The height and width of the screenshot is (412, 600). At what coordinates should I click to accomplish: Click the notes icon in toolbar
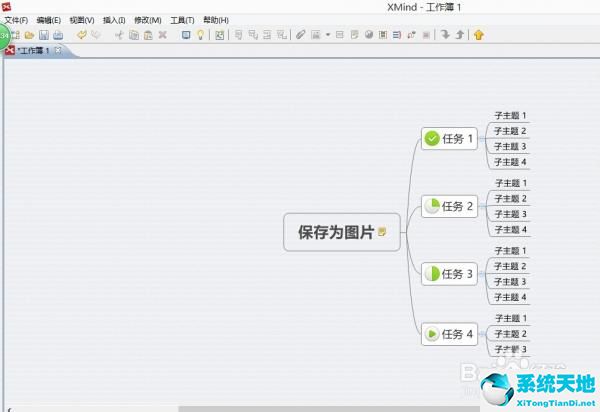(354, 35)
